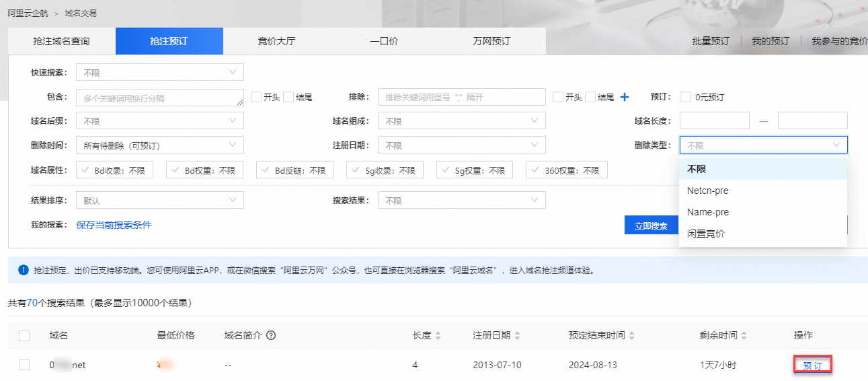Viewport: 868px width, 381px height.
Task: Tick the select-all checkbox in table header
Action: pyautogui.click(x=24, y=335)
